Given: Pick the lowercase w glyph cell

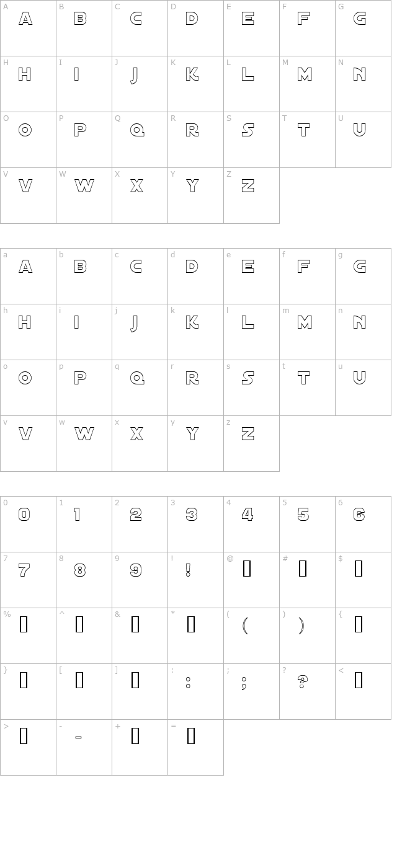Looking at the screenshot, I should 84,443.
